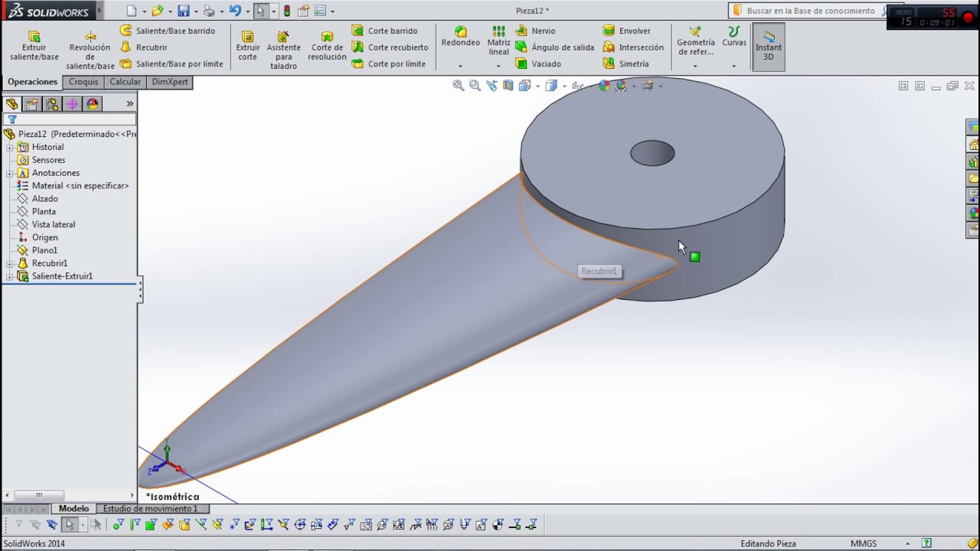
Task: Click Corte recubierto
Action: [x=390, y=47]
